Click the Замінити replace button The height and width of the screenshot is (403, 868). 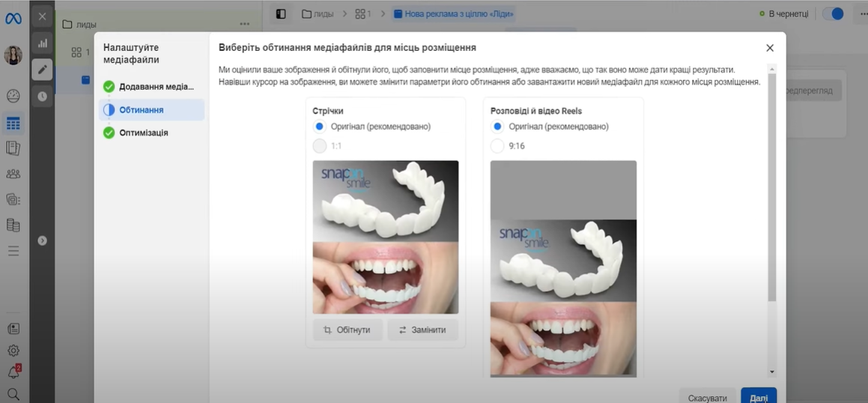point(423,330)
